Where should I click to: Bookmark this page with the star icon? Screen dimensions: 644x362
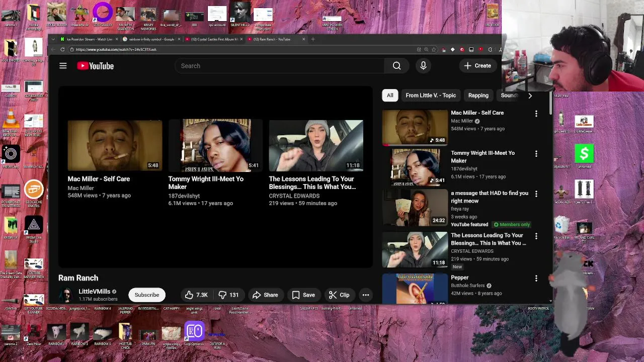[434, 50]
